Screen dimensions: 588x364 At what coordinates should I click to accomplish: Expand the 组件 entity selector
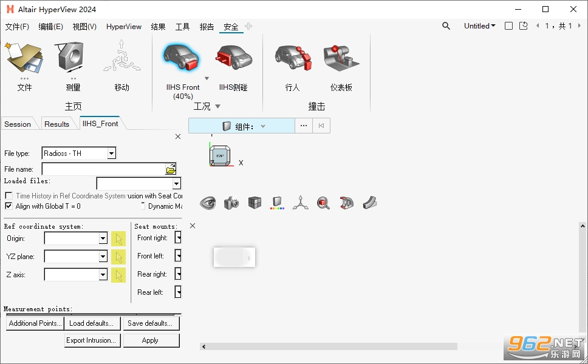(x=263, y=126)
